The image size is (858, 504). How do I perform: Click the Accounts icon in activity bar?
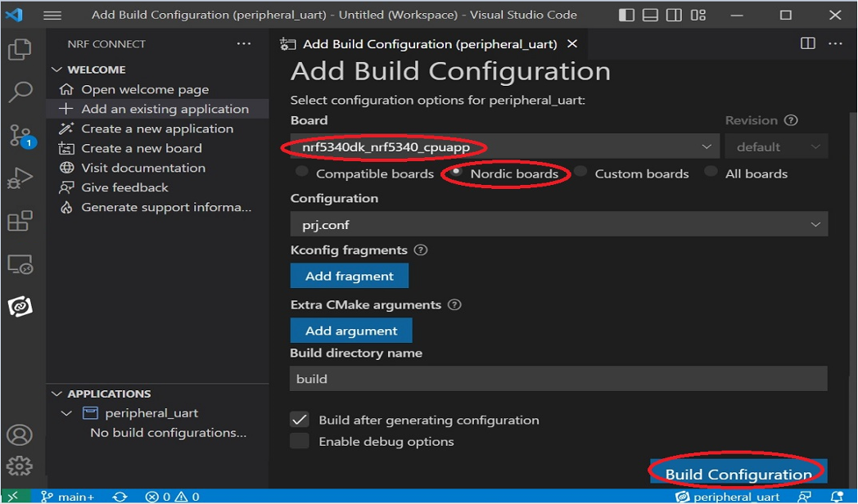coord(20,434)
